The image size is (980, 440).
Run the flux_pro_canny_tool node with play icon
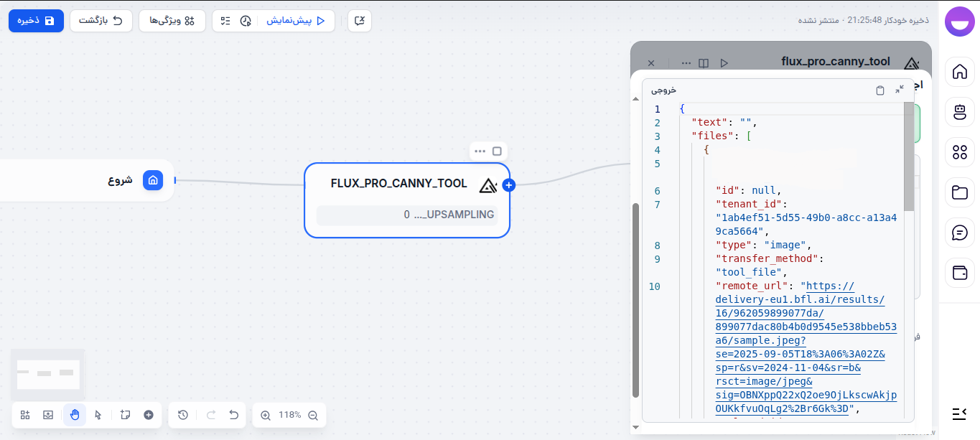(x=724, y=62)
